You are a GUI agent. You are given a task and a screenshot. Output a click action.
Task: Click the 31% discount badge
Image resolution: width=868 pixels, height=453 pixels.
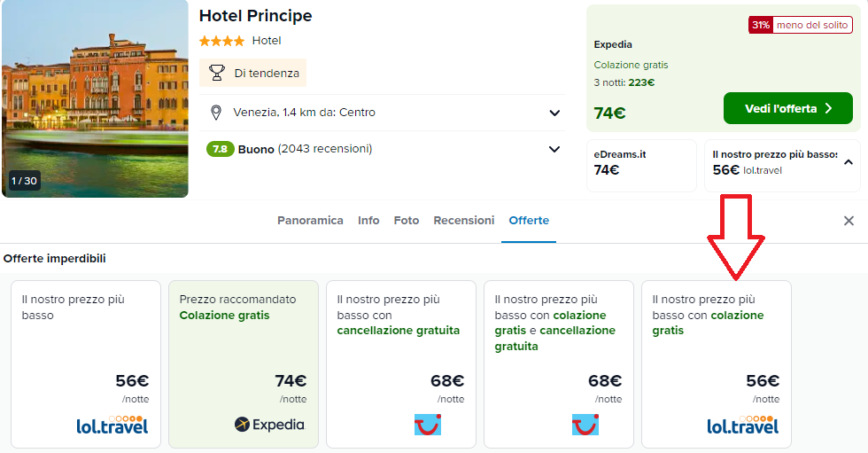(760, 25)
